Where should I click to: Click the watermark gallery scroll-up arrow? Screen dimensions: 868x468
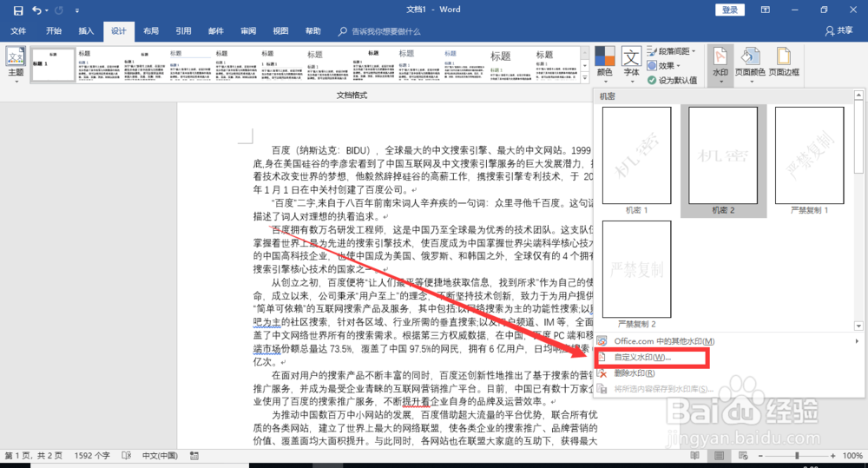pos(858,96)
